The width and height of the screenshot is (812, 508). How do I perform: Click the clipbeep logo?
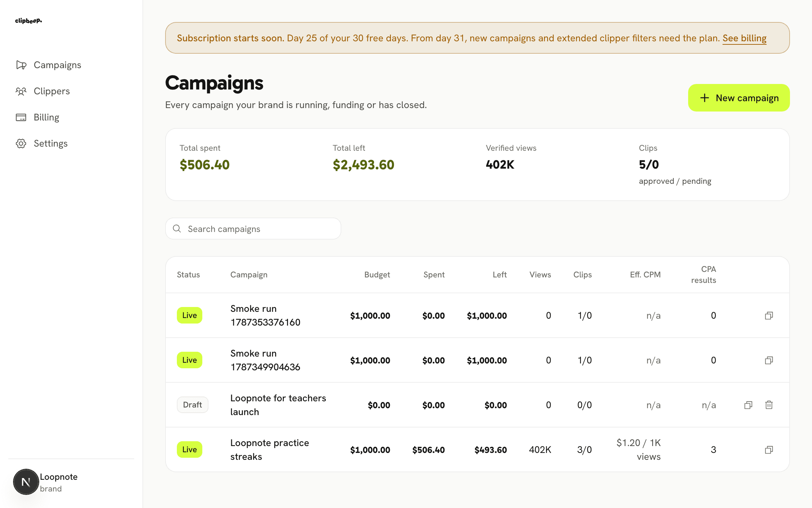29,21
